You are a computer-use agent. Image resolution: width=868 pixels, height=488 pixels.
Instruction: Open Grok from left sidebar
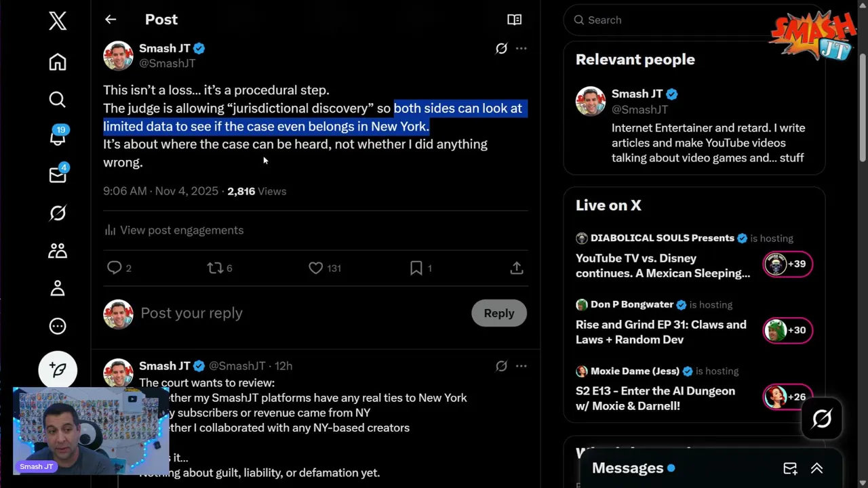click(x=58, y=213)
